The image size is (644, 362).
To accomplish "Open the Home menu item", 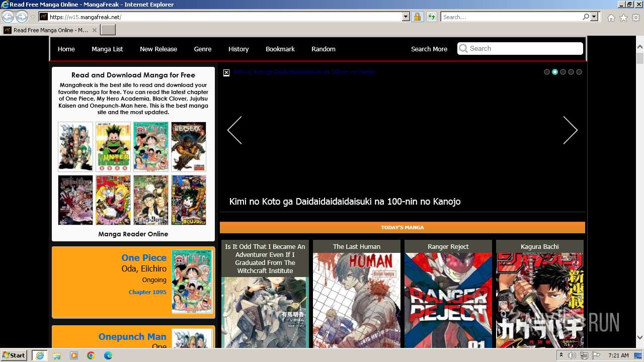I will coord(66,49).
